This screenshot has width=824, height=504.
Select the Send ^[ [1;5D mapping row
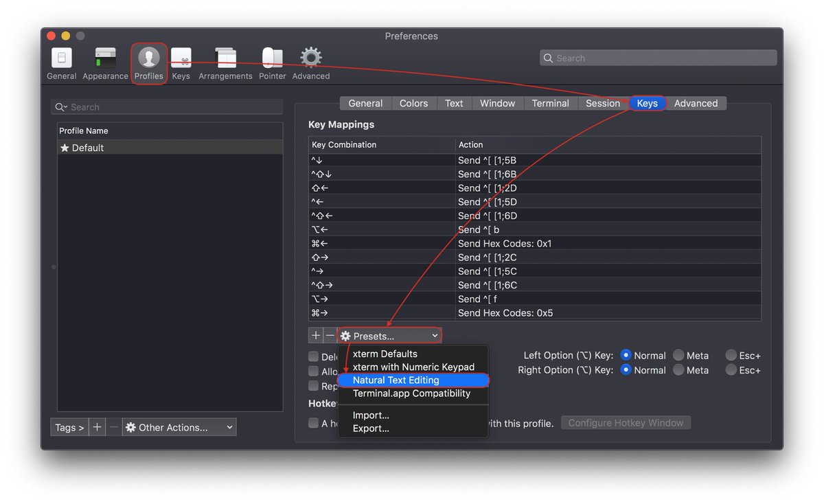(535, 201)
